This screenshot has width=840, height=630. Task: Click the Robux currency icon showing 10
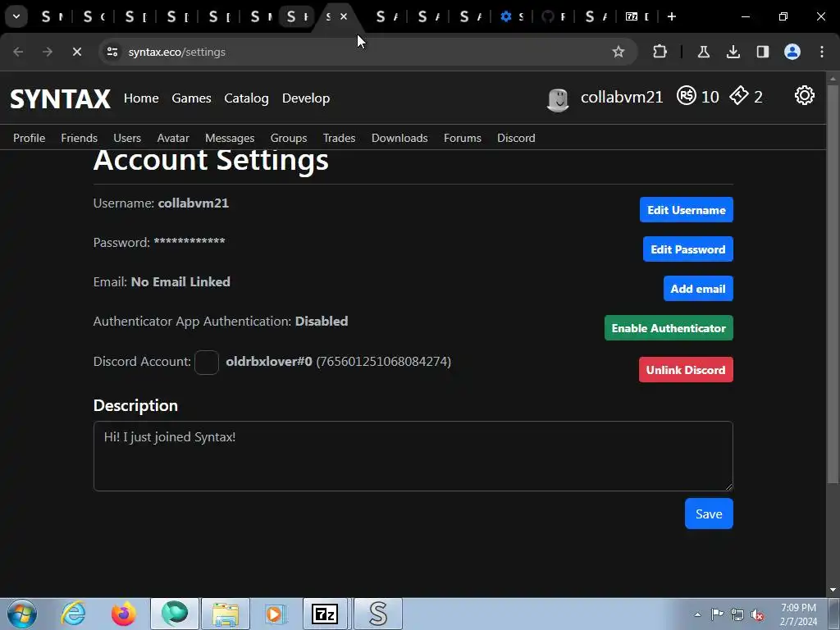point(687,96)
